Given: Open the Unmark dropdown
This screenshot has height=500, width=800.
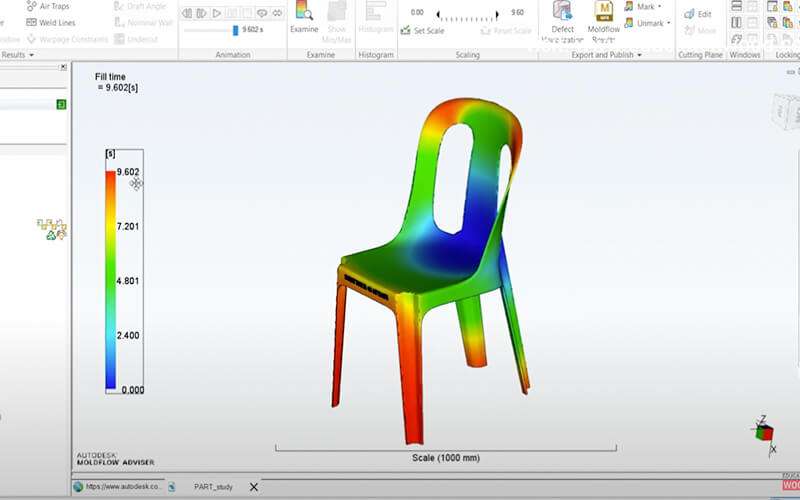Looking at the screenshot, I should (653, 22).
